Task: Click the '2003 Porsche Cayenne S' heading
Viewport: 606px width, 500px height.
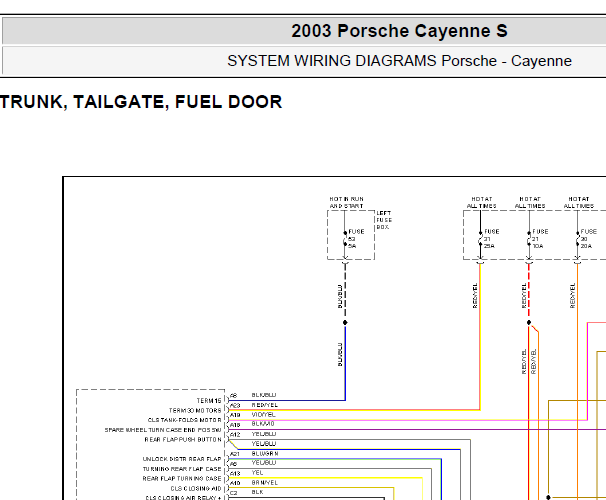Action: pyautogui.click(x=399, y=31)
